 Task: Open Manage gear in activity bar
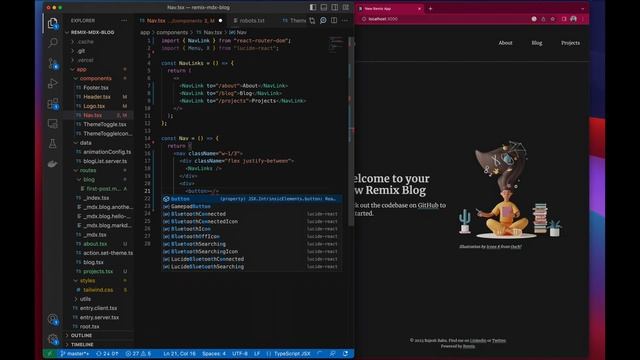53,339
